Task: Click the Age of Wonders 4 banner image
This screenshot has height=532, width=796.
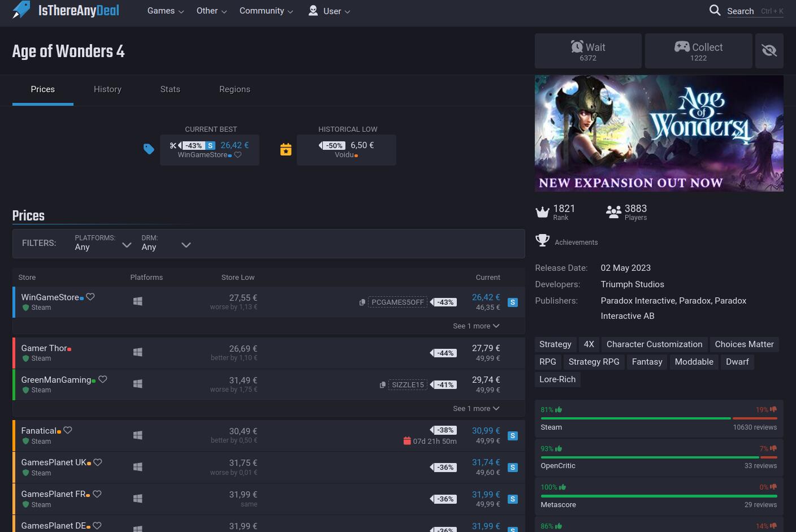Action: tap(659, 133)
